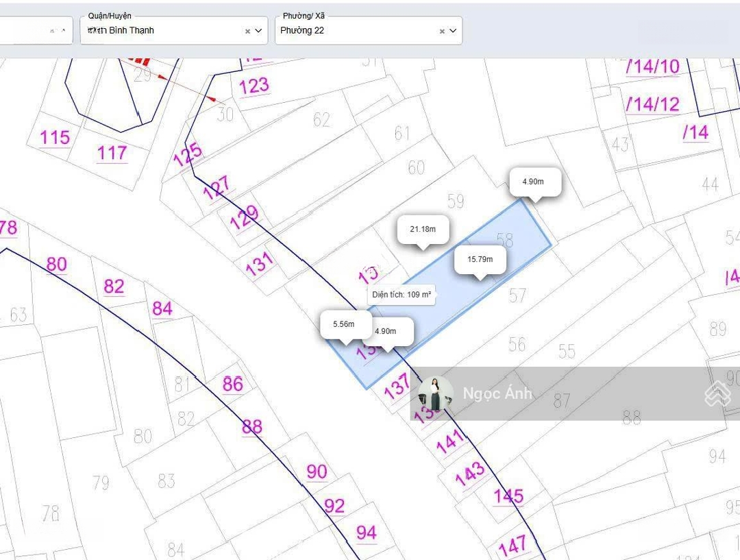
Task: Click the 5.56m edge length label
Action: coord(343,324)
